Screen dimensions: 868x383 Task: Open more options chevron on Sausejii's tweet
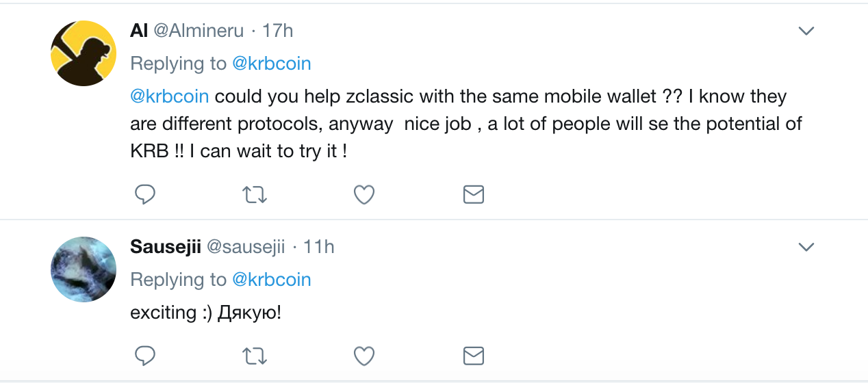(x=806, y=247)
